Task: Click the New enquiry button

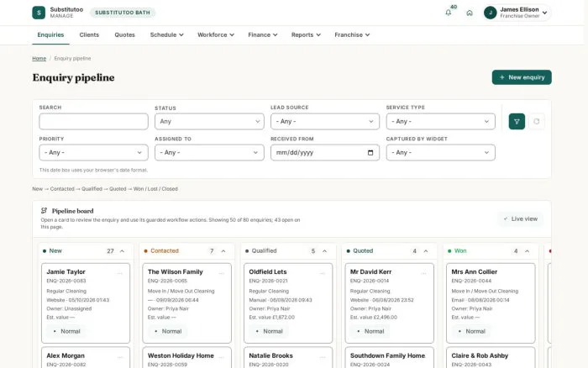Action: point(522,77)
